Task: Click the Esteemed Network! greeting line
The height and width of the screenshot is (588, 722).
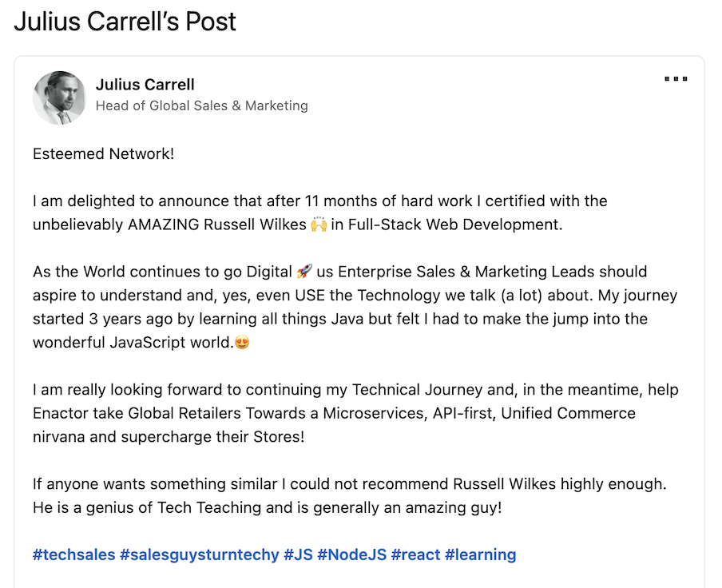Action: point(104,154)
